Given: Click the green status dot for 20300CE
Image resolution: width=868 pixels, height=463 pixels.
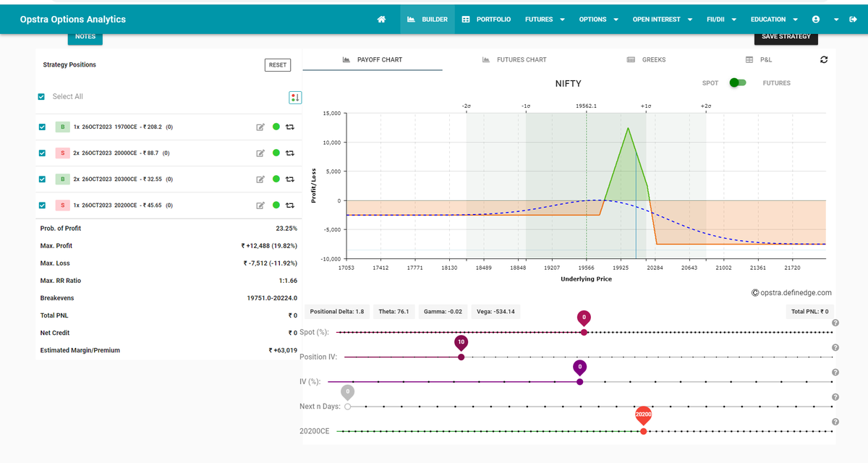Looking at the screenshot, I should 276,179.
